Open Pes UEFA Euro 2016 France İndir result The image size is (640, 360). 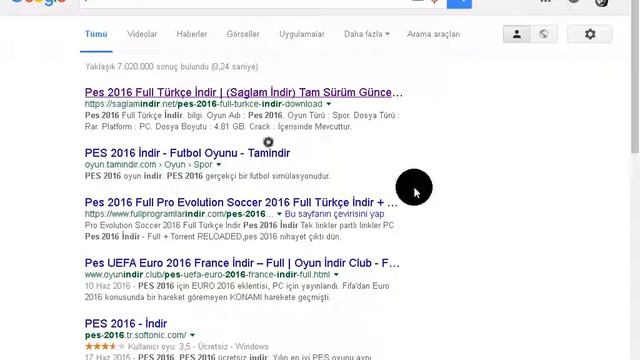[242, 263]
